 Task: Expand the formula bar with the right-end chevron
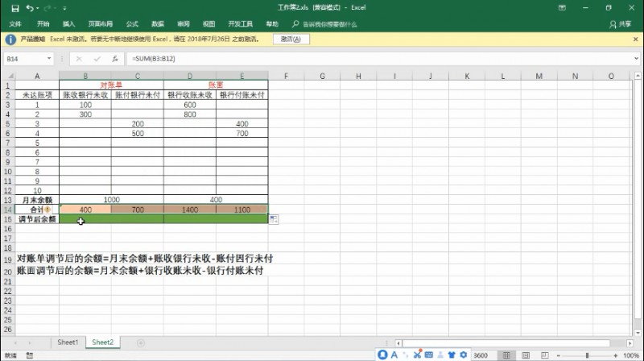(x=636, y=59)
